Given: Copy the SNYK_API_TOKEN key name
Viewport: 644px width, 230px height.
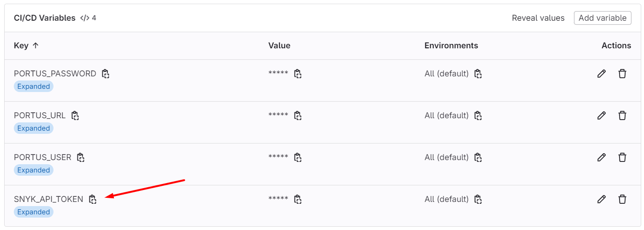Looking at the screenshot, I should (x=93, y=199).
